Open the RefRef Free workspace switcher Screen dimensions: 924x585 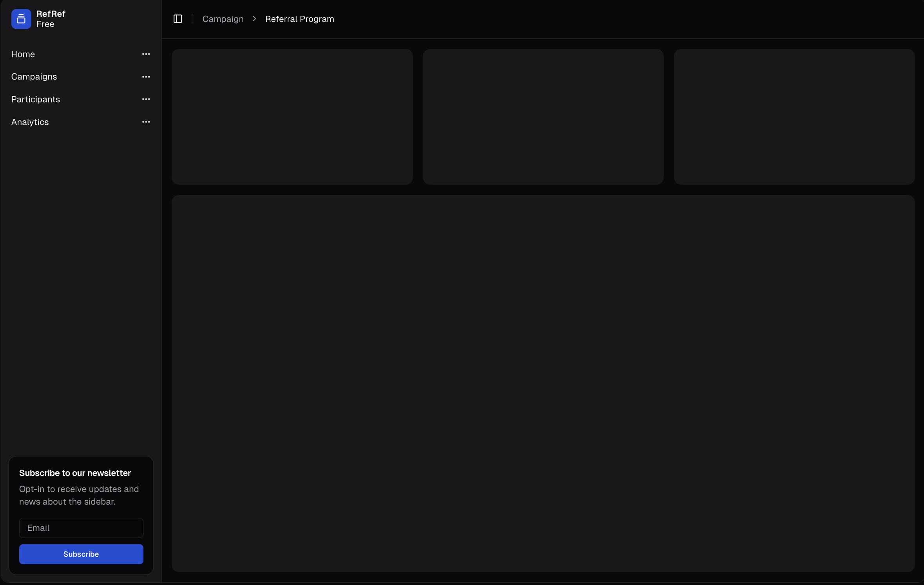tap(51, 19)
